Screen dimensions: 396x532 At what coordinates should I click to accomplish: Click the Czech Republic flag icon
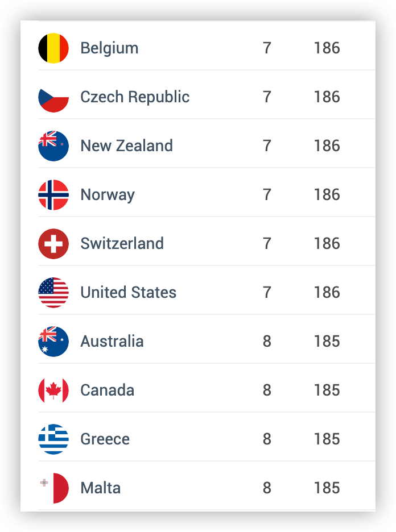[53, 97]
